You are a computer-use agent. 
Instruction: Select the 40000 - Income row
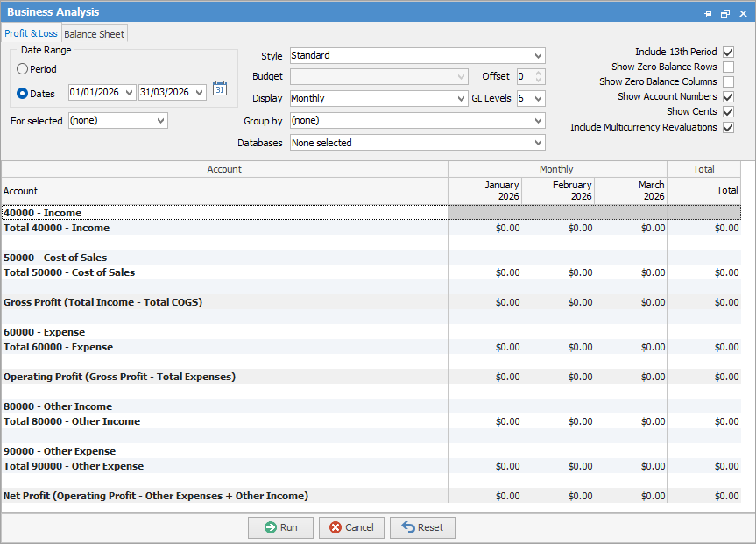click(371, 213)
